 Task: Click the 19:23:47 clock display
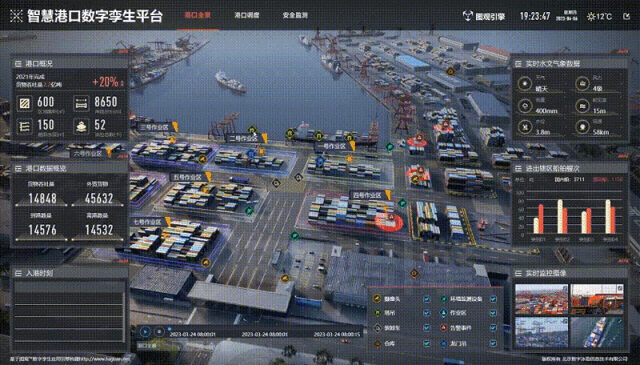(535, 16)
